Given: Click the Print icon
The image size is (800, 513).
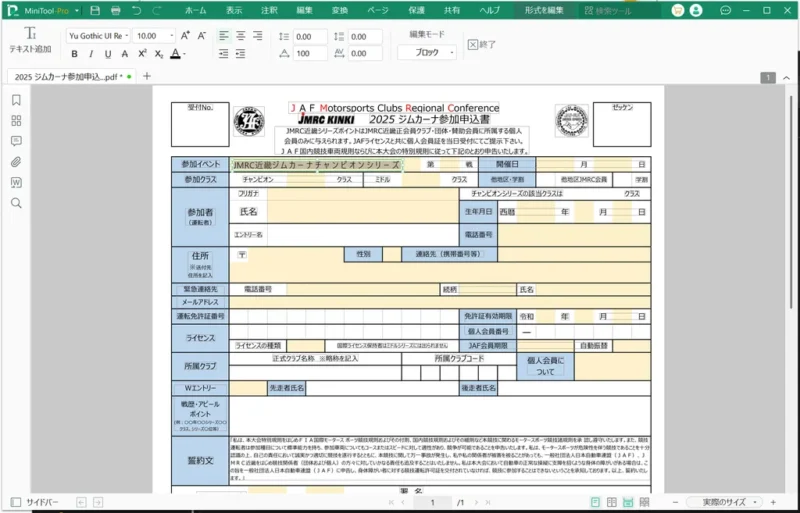Looking at the screenshot, I should pyautogui.click(x=116, y=10).
